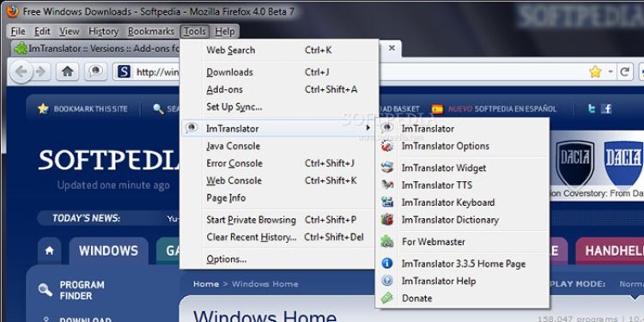This screenshot has height=322, width=644.
Task: Open the Windows category tab
Action: 108,251
